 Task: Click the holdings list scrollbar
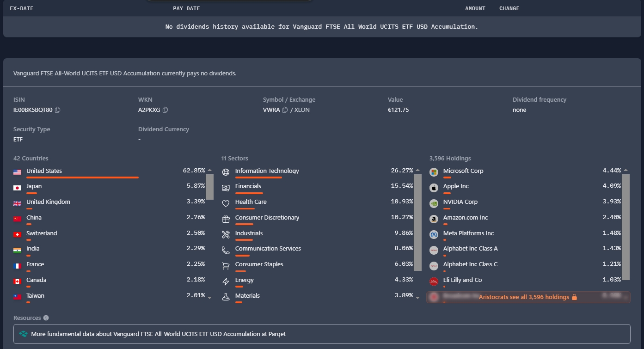(x=626, y=227)
